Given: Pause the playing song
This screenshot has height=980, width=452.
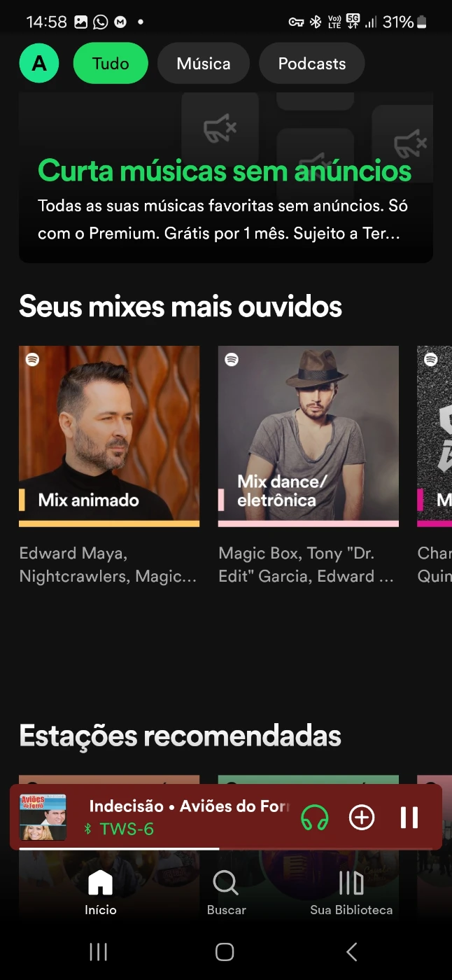Looking at the screenshot, I should 409,818.
